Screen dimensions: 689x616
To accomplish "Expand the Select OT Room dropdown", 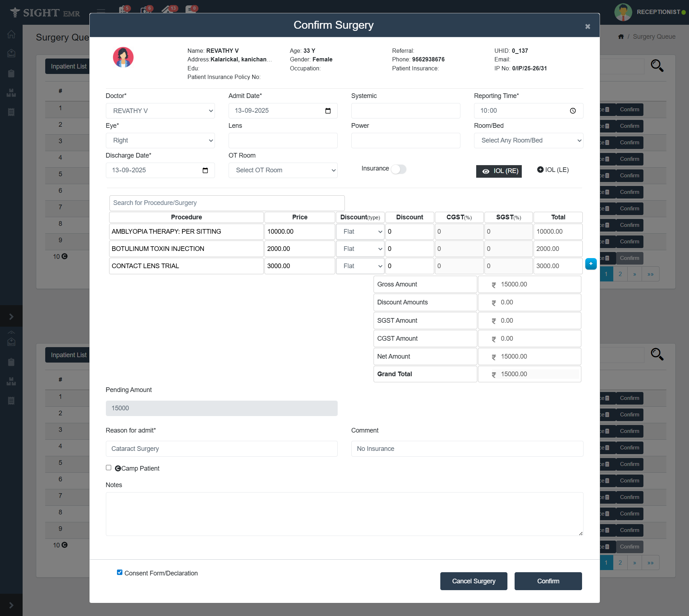I will [283, 171].
